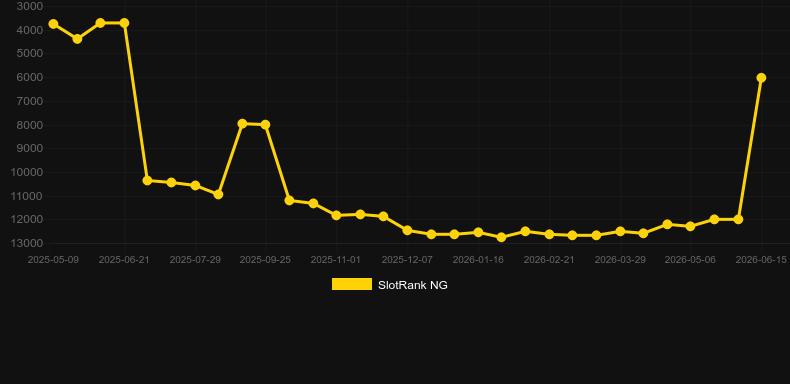This screenshot has width=790, height=384.
Task: Select the data point for 2025-11-01
Action: click(x=337, y=215)
